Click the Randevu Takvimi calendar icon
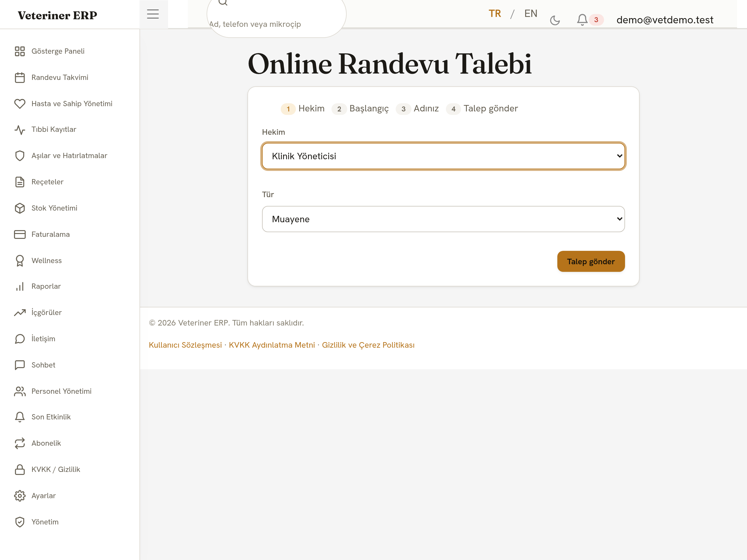 click(20, 78)
